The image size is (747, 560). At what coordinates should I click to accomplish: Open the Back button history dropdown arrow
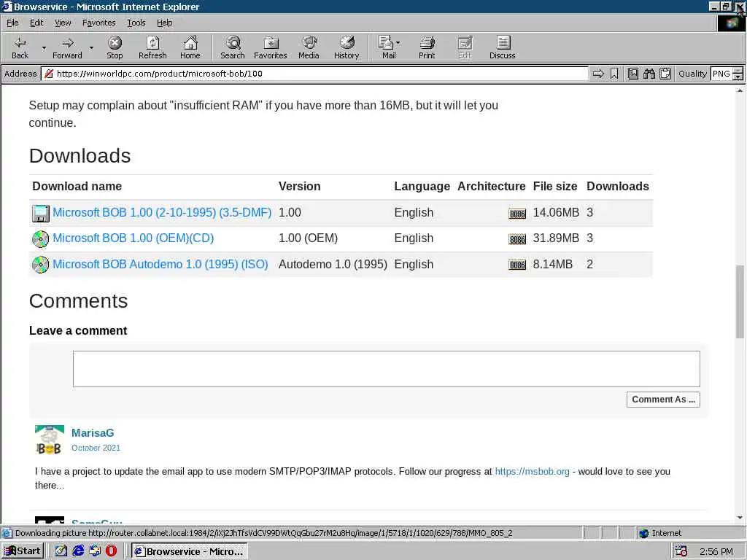(x=44, y=47)
